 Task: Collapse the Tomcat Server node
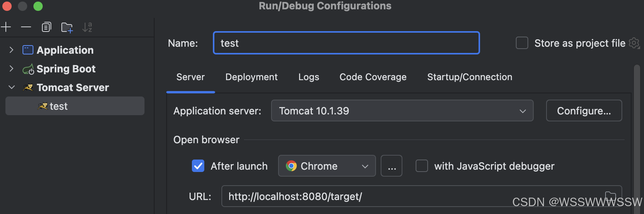coord(12,87)
